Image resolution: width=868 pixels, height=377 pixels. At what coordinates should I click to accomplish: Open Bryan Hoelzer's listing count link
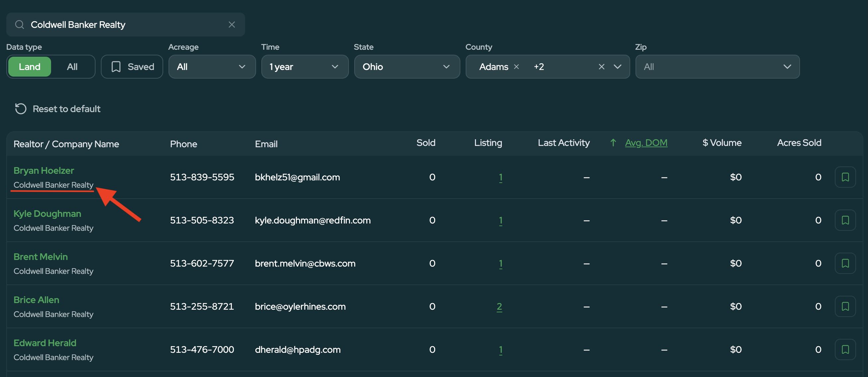click(501, 177)
